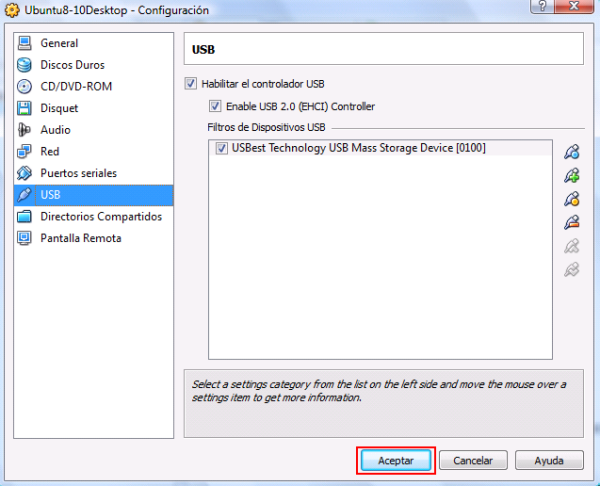Open the General settings category

59,44
